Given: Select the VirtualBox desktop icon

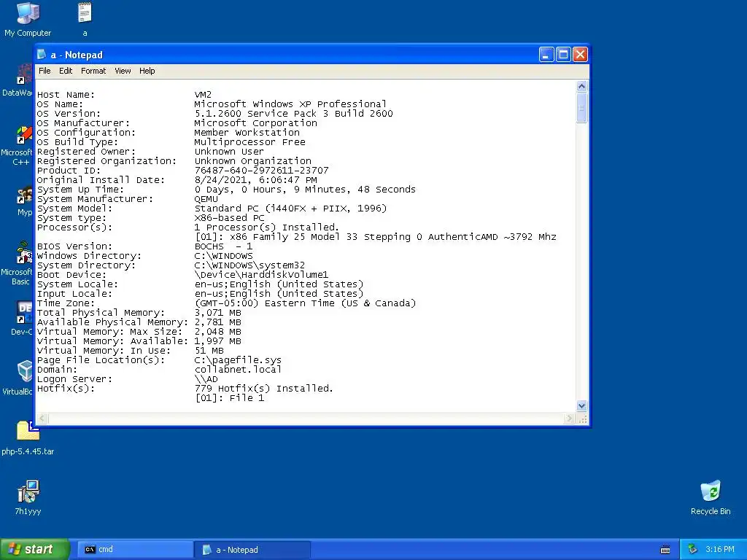Looking at the screenshot, I should [18, 378].
